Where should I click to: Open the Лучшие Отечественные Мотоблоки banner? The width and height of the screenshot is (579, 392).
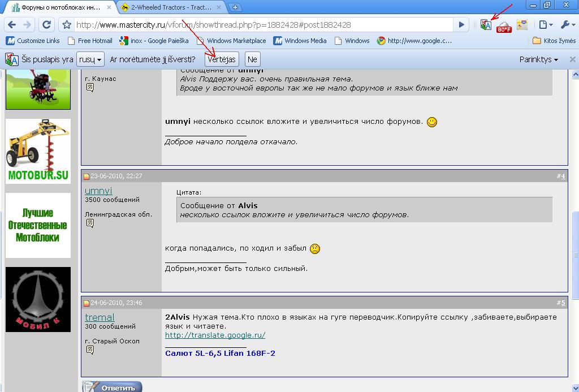[38, 225]
